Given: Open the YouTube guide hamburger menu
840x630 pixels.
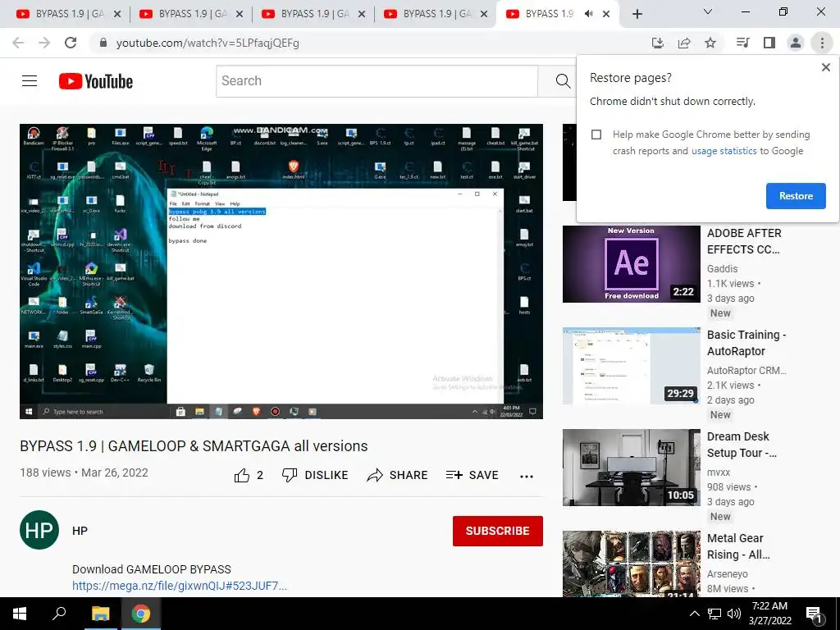Looking at the screenshot, I should click(x=30, y=81).
